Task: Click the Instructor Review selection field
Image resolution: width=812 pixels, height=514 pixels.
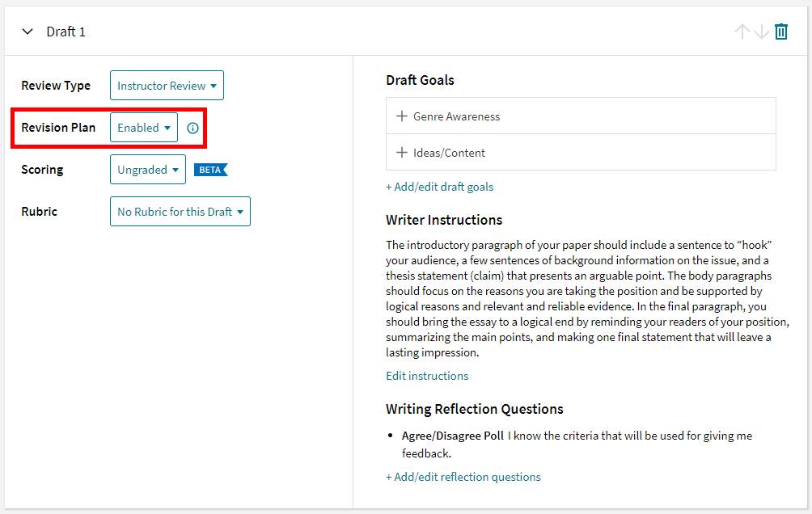Action: point(167,85)
